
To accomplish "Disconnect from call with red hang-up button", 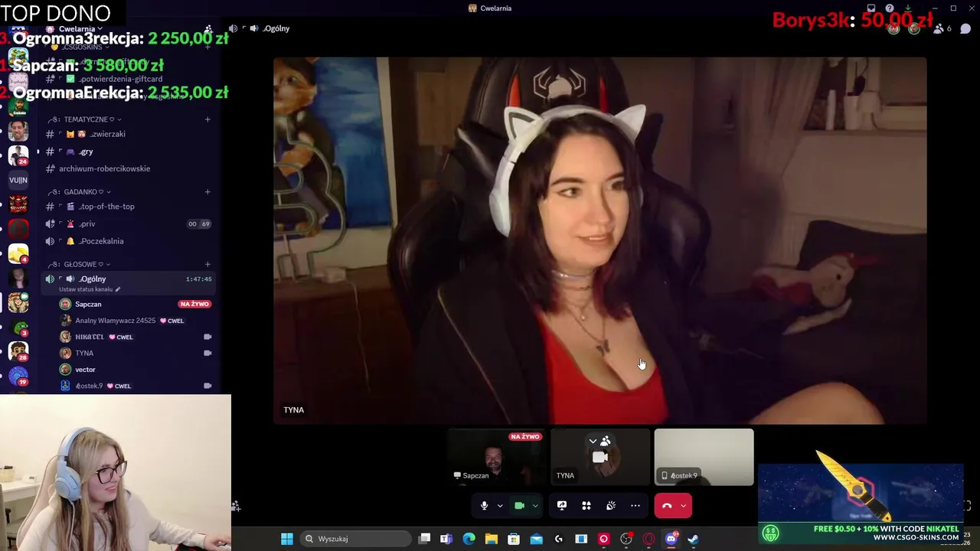I will (667, 506).
